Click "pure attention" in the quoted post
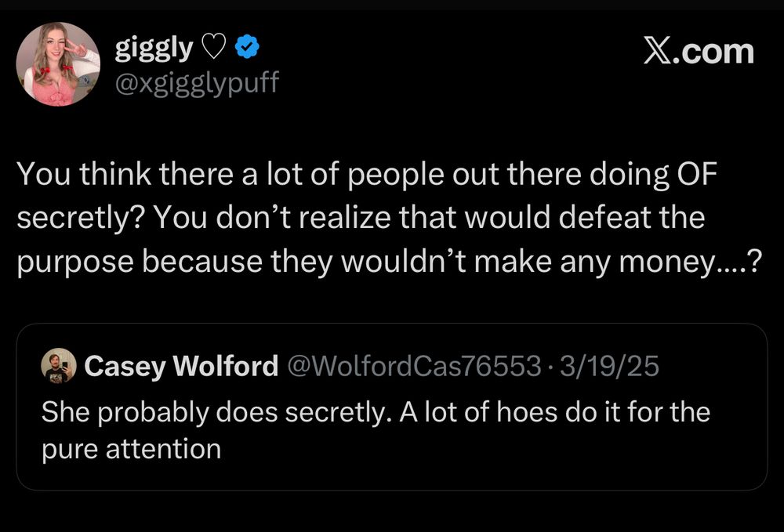This screenshot has height=532, width=784. pyautogui.click(x=131, y=449)
